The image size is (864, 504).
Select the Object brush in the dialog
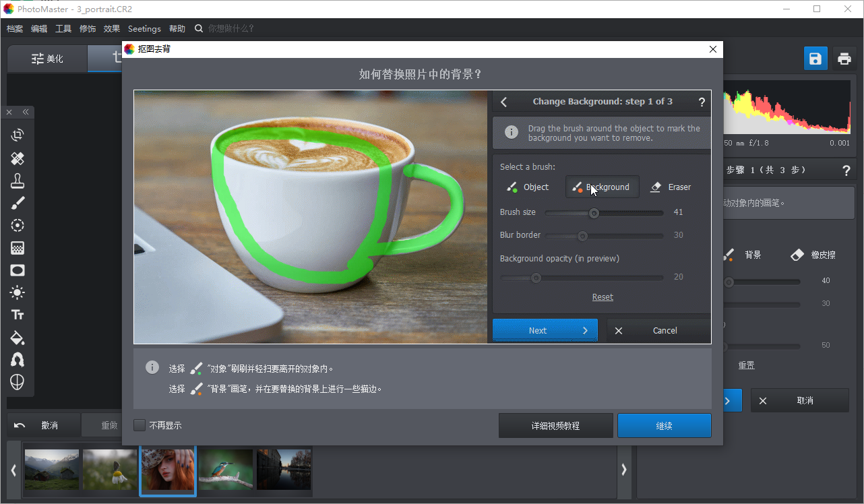(528, 187)
